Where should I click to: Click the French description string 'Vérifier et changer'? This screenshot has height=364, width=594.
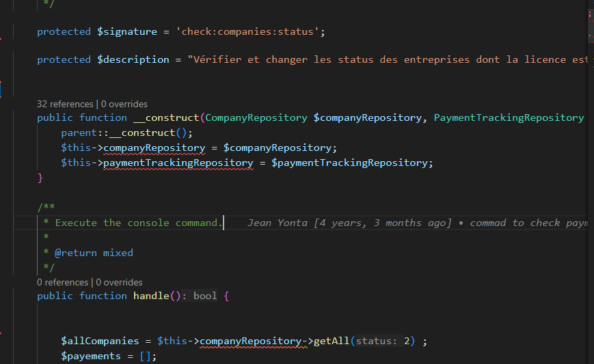388,60
